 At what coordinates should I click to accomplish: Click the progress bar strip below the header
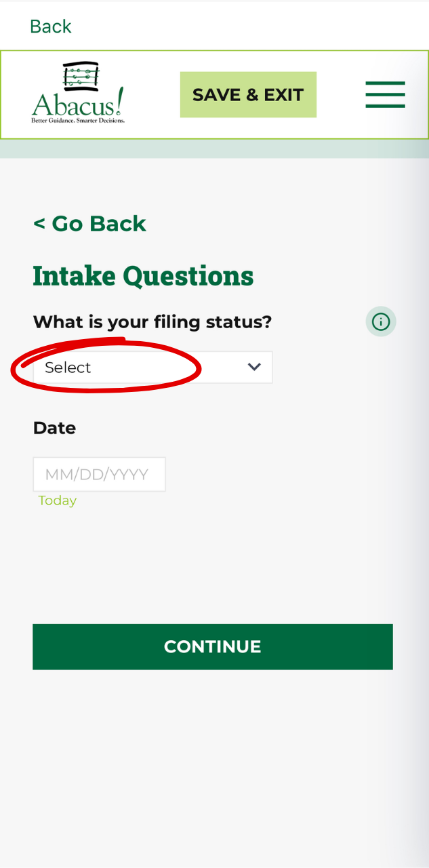pos(214,149)
